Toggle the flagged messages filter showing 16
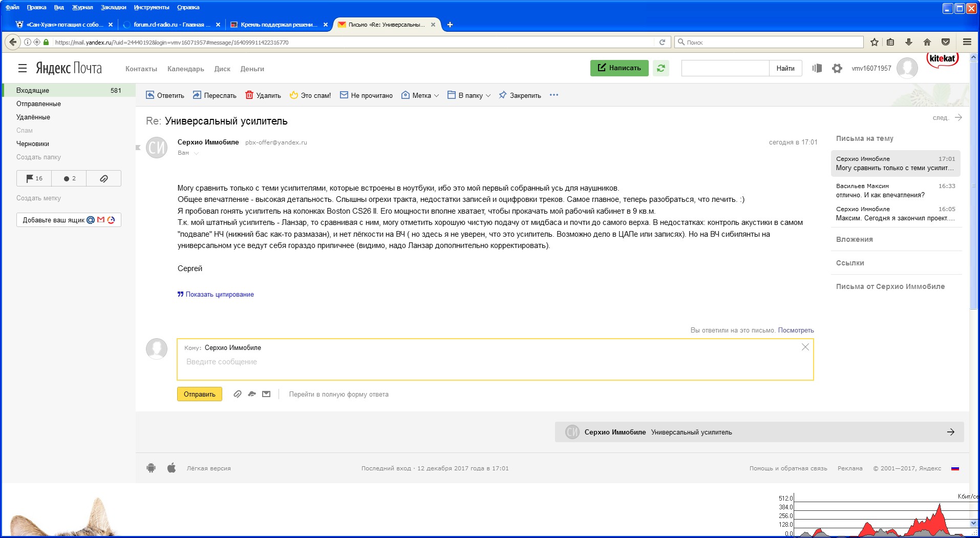This screenshot has height=538, width=980. (34, 178)
